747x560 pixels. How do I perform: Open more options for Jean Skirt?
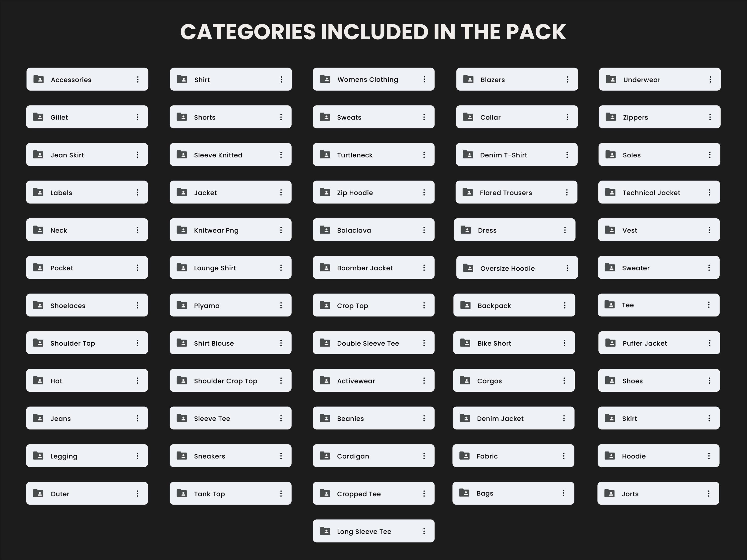[137, 155]
